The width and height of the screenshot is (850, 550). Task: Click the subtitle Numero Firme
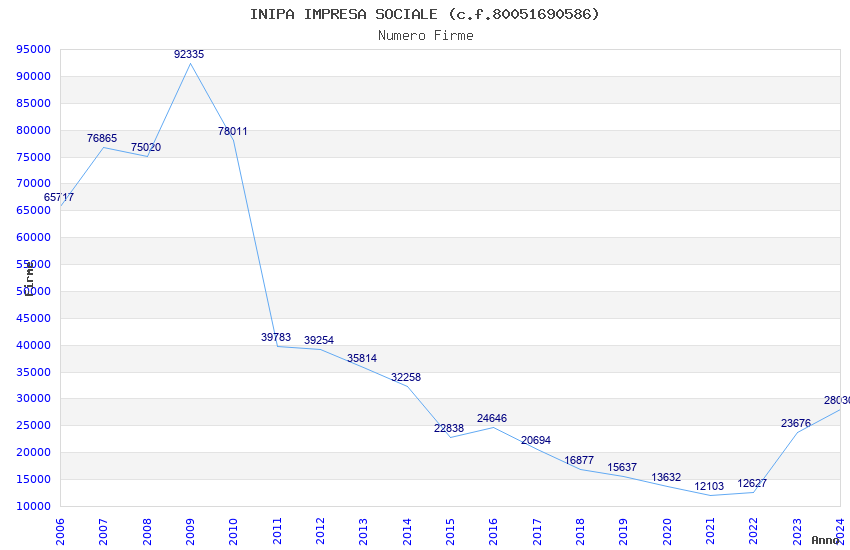click(426, 36)
